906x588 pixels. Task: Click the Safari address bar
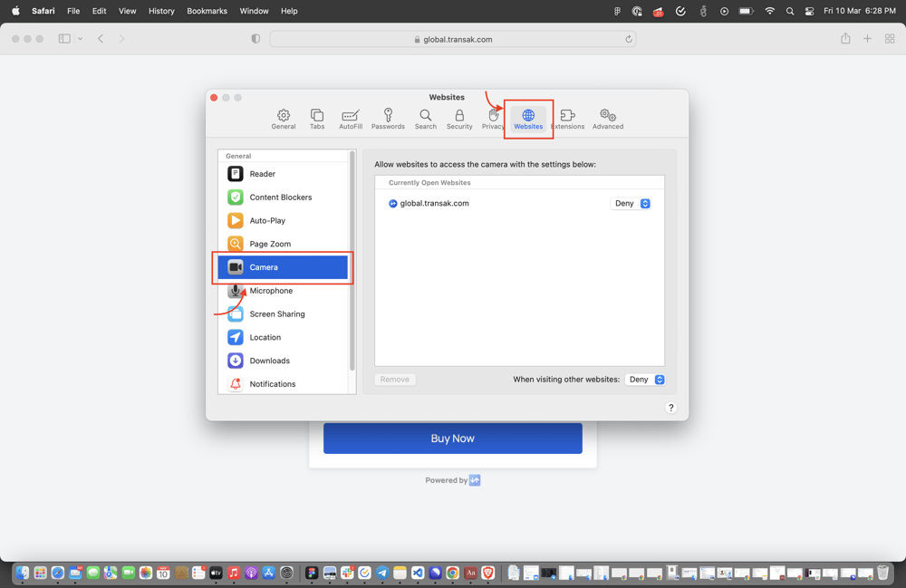coord(453,39)
